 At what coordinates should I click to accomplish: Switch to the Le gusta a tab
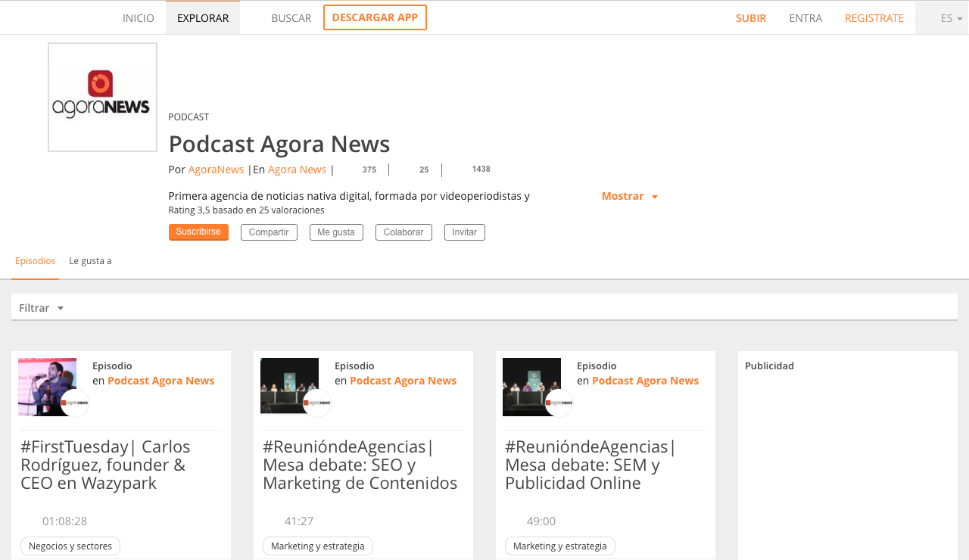pos(90,260)
